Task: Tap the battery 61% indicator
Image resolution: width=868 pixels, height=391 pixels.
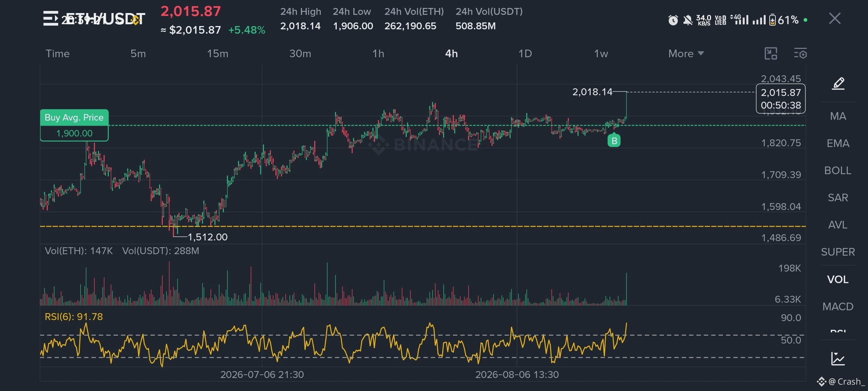Action: click(784, 20)
